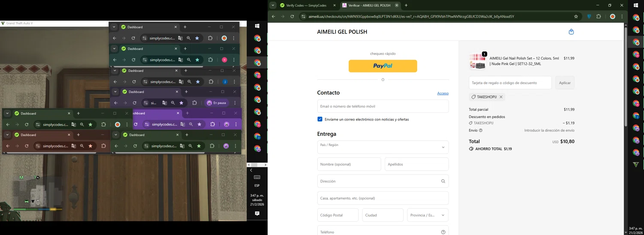Click the right scroll arrow on middle taskbar

tap(265, 165)
